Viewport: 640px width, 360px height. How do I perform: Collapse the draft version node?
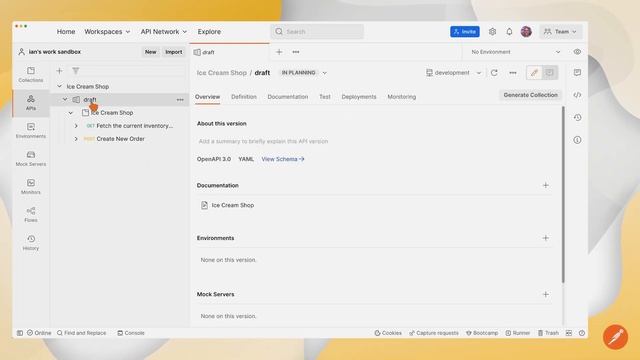pyautogui.click(x=65, y=100)
